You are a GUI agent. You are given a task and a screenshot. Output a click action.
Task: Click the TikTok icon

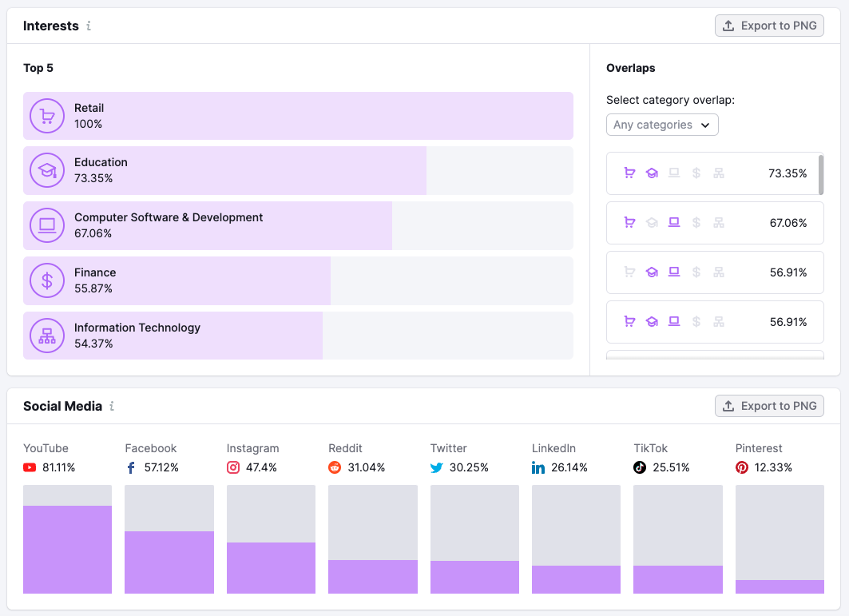[x=639, y=467]
